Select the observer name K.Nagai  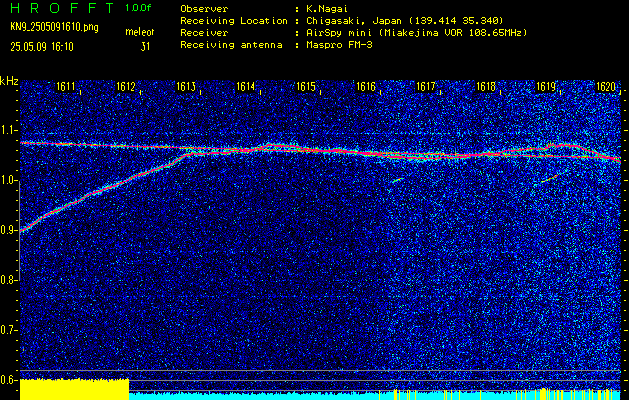pos(327,9)
